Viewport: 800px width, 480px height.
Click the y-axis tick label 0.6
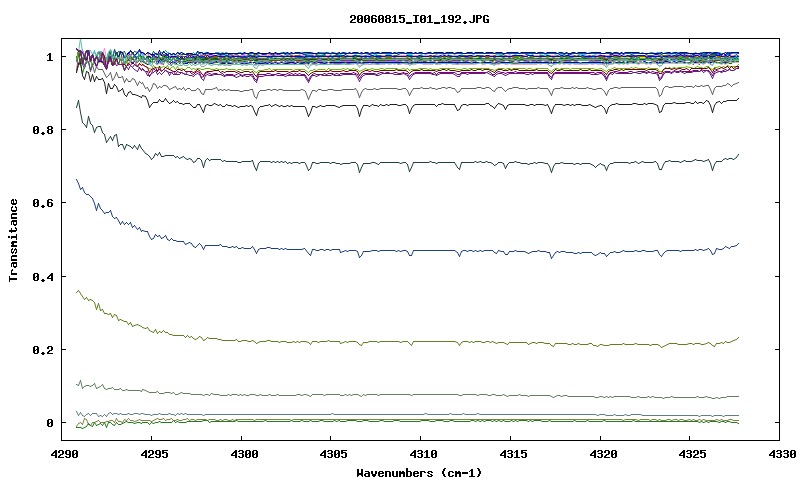43,203
